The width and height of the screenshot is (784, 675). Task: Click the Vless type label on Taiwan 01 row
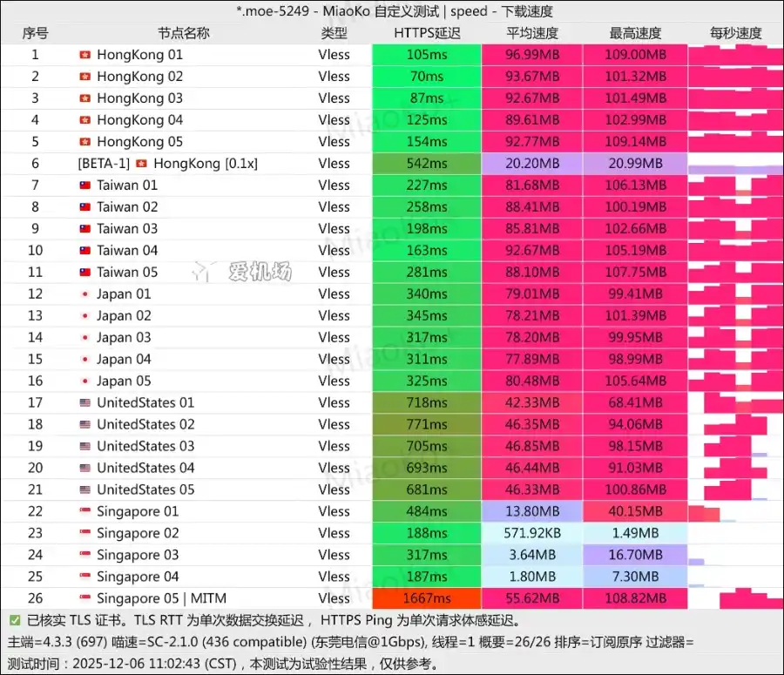pos(335,185)
